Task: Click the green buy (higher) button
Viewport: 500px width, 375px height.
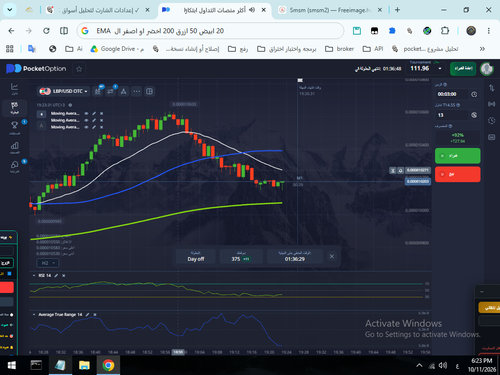Action: coord(457,156)
